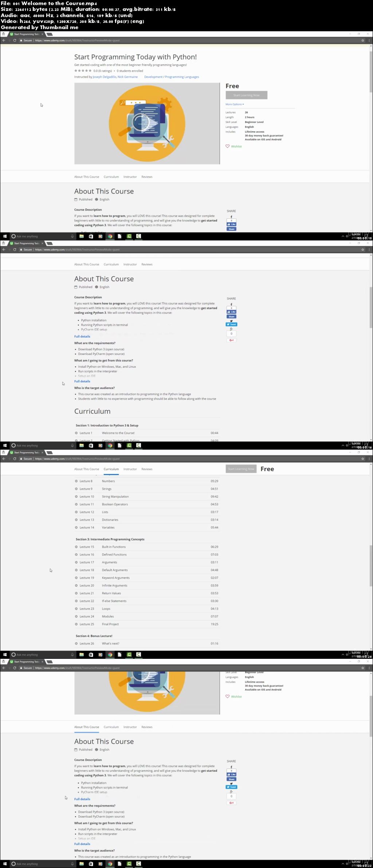Click the circle icon beside Lecture 21
373x868 pixels.
click(76, 593)
